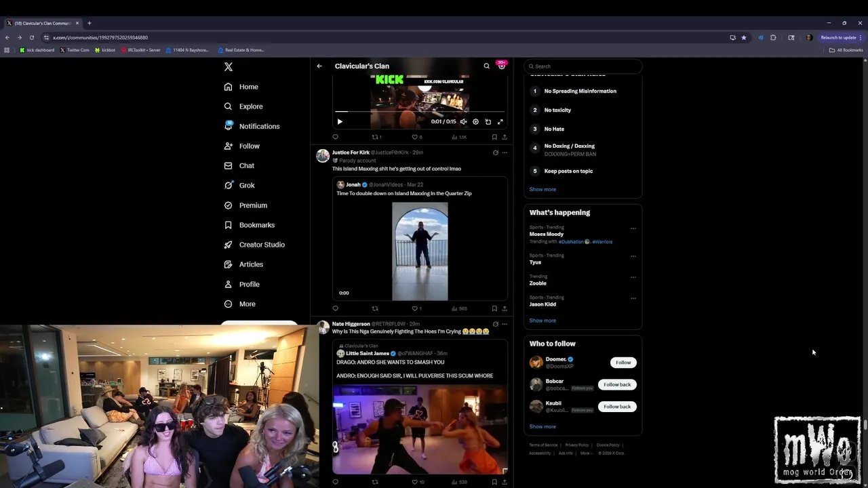Go back with community header arrow
Image resolution: width=868 pixels, height=488 pixels.
319,66
